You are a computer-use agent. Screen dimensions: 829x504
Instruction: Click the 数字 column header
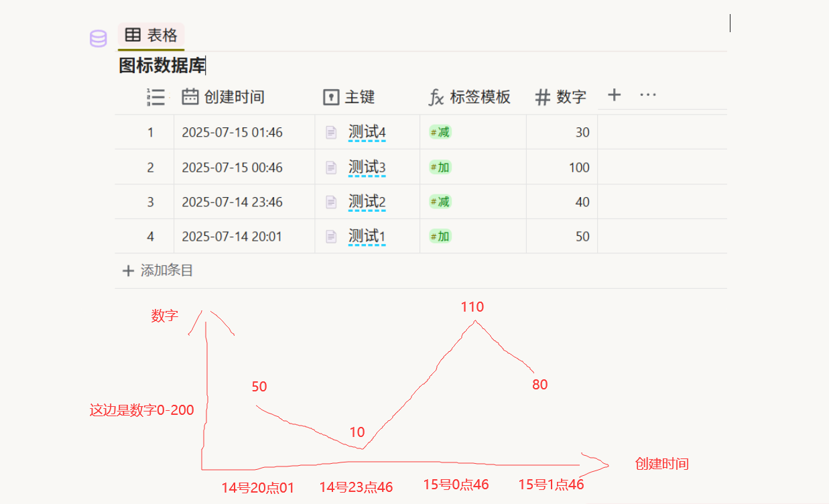[561, 97]
